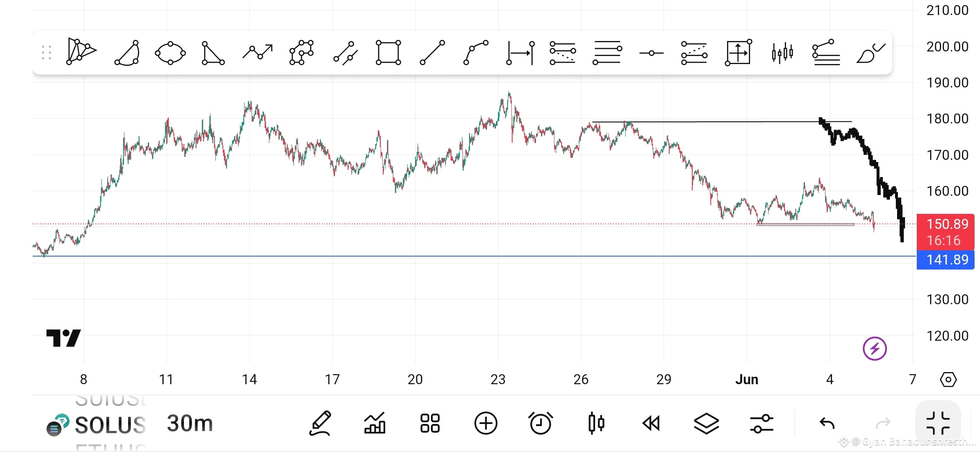Image resolution: width=980 pixels, height=452 pixels.
Task: Select the Rectangle drawing tool
Action: coord(388,52)
